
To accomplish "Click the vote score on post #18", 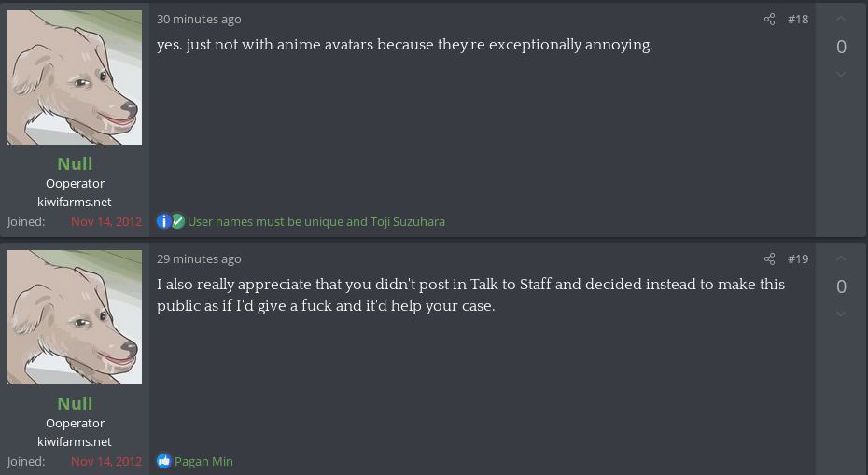I will point(841,47).
